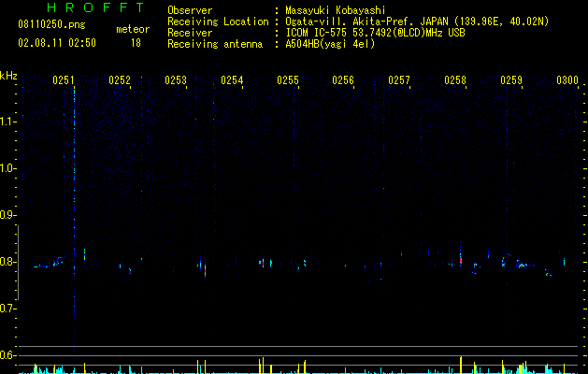
Task: Click the Receiver label
Action: click(x=190, y=33)
